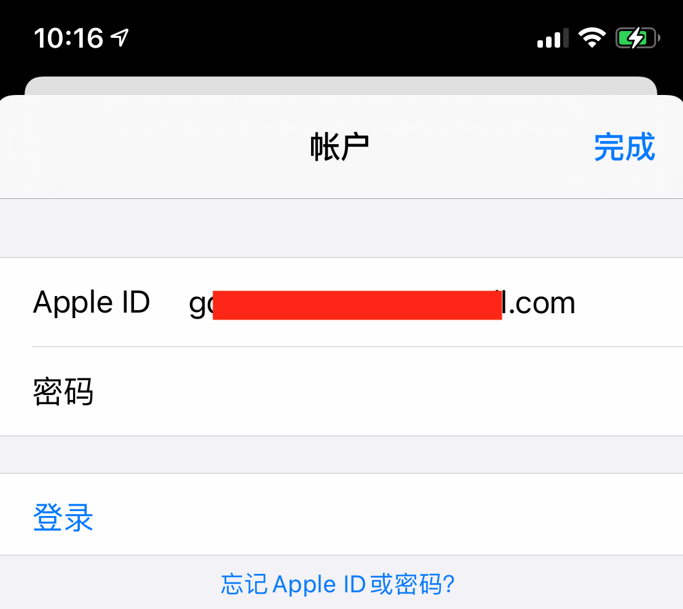The width and height of the screenshot is (683, 609).
Task: Click the Apple ID field's .com ending
Action: coord(541,303)
